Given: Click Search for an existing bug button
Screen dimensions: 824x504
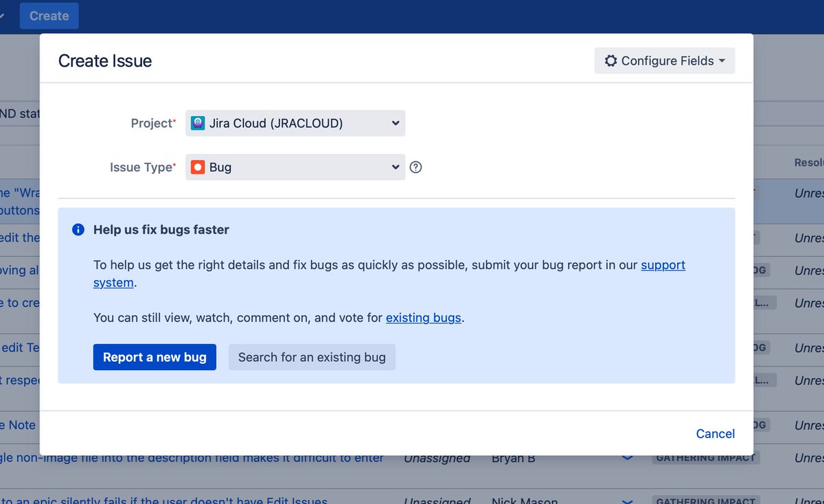Looking at the screenshot, I should pyautogui.click(x=312, y=357).
